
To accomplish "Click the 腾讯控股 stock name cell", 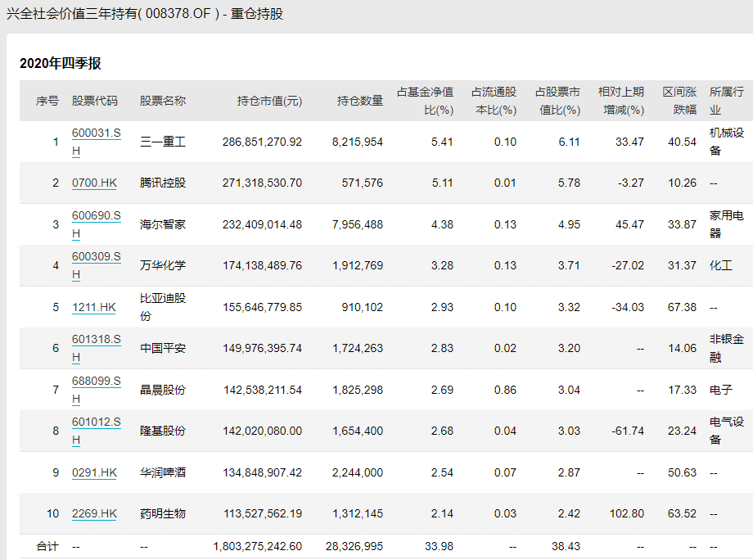I will pyautogui.click(x=163, y=183).
